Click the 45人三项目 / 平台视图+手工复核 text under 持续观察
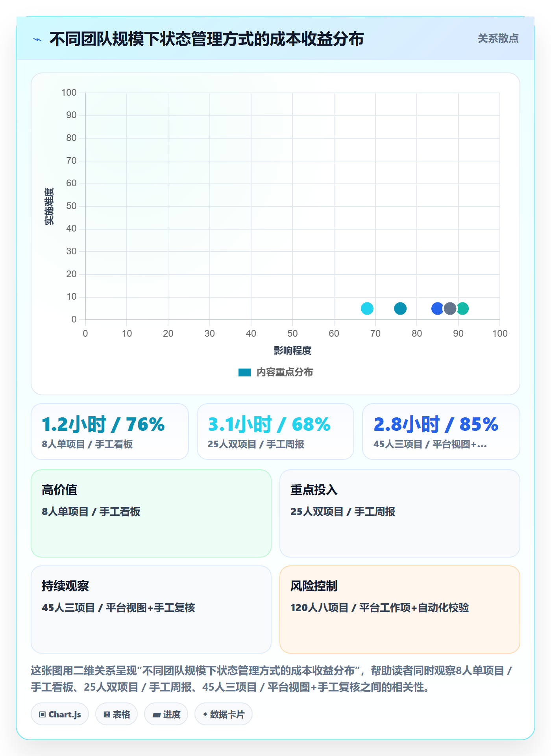The image size is (551, 756). [118, 608]
